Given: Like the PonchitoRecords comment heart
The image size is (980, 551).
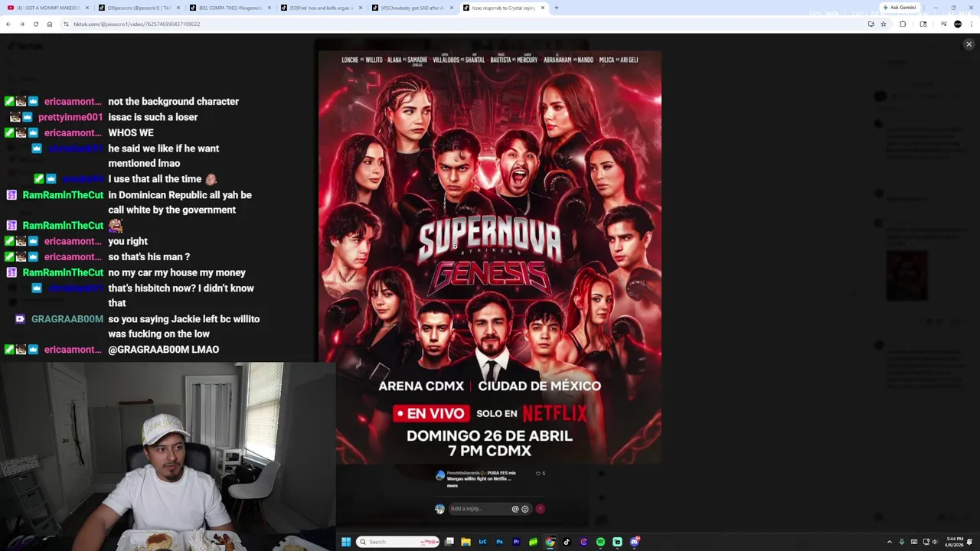Looking at the screenshot, I should pyautogui.click(x=538, y=474).
